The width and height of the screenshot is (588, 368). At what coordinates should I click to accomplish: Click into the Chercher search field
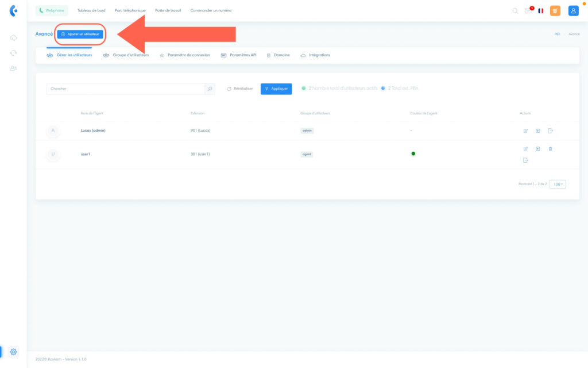click(125, 89)
